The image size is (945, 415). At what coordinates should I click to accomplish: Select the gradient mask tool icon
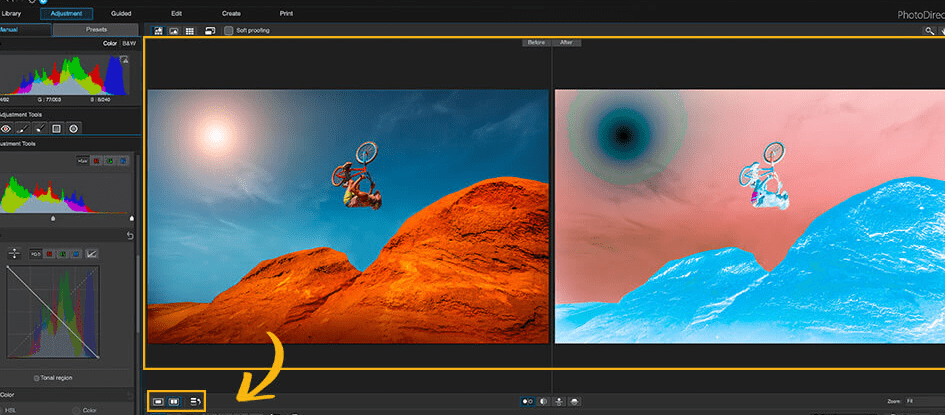tap(56, 129)
